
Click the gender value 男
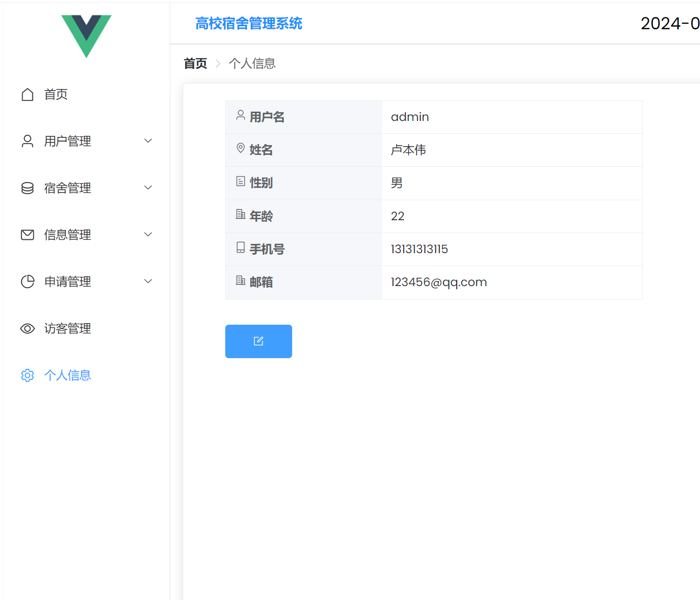tap(397, 183)
